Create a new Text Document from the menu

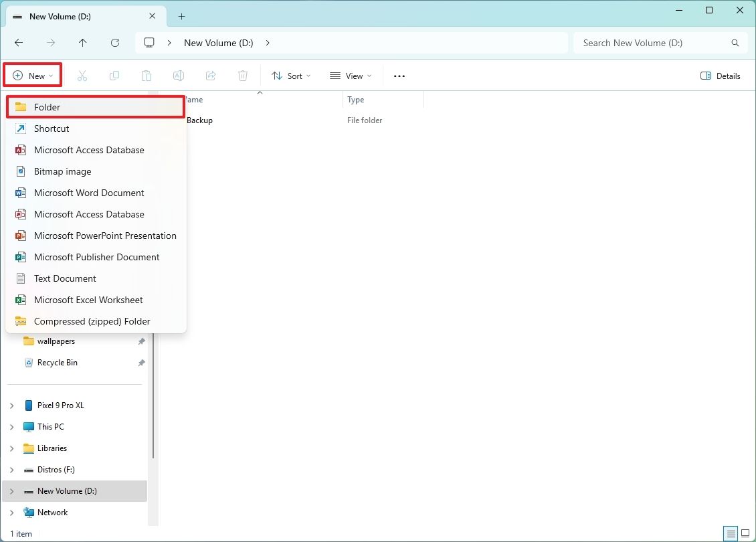(65, 278)
